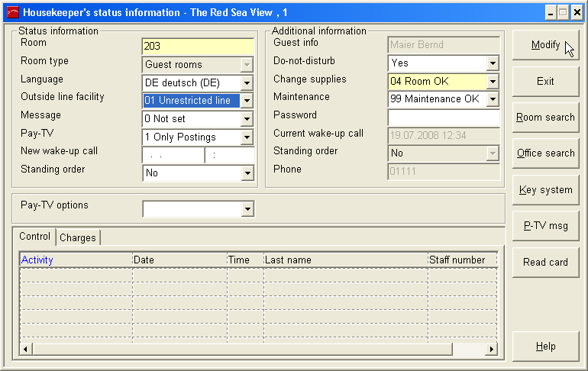Open the Change supplies dropdown
The image size is (588, 371).
pos(493,82)
